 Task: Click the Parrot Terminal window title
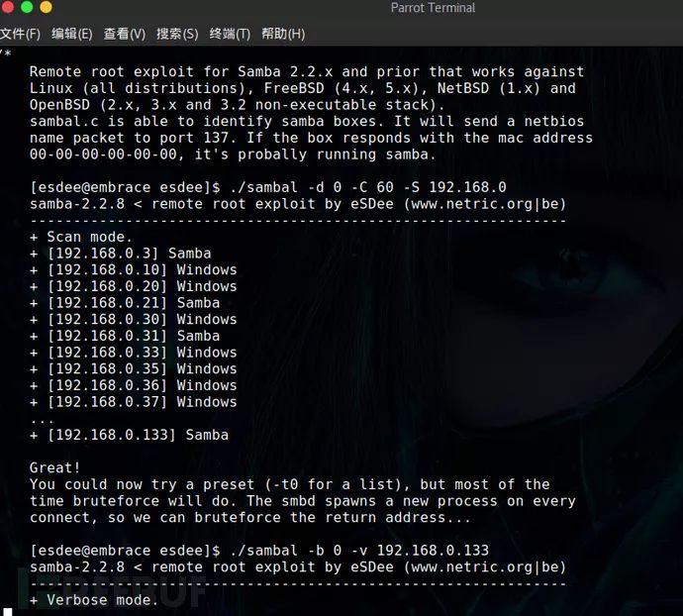click(433, 8)
